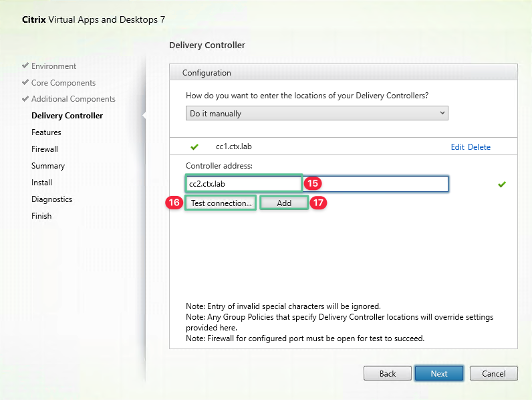Click the Additional Components checkmark icon
The image size is (532, 400).
click(x=25, y=99)
